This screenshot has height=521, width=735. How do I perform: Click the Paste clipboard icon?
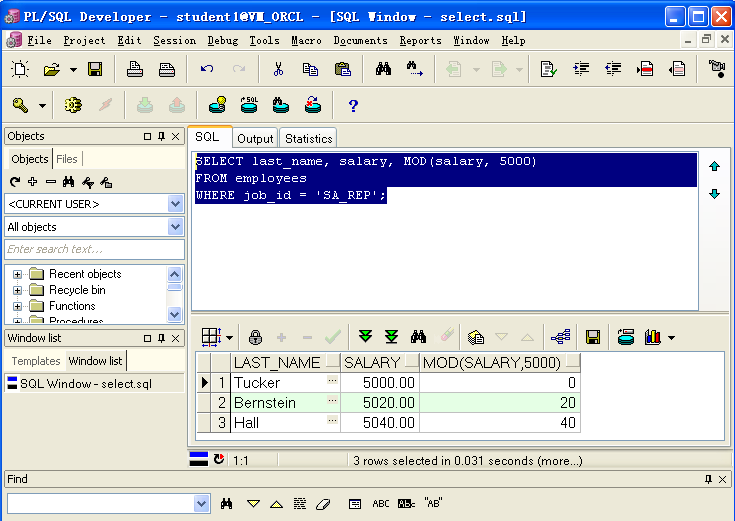coord(343,69)
